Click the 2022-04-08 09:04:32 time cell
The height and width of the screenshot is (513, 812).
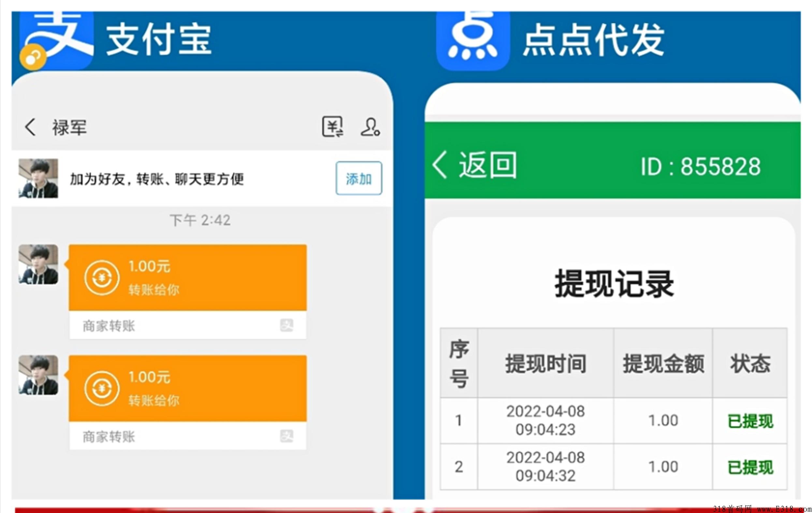545,466
